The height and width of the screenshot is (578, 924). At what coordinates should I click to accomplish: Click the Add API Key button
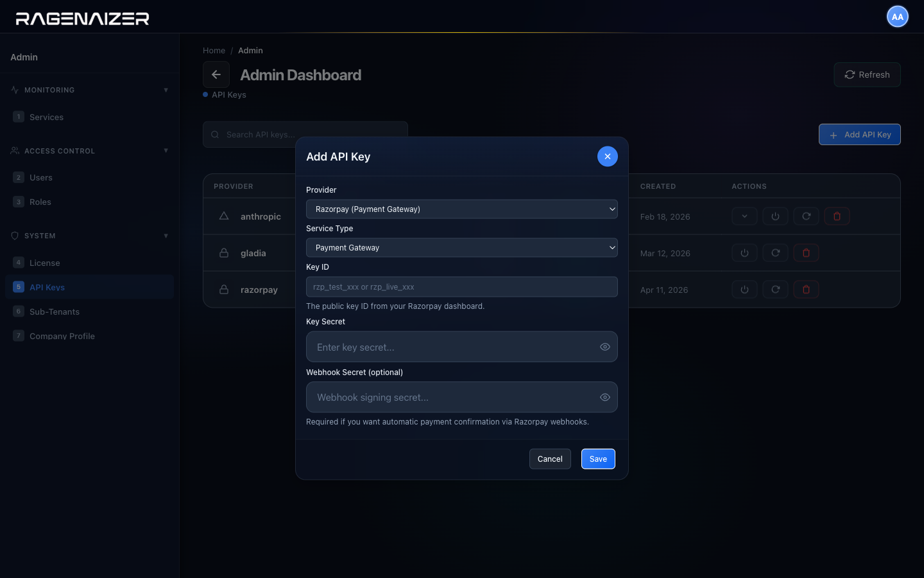coord(859,135)
